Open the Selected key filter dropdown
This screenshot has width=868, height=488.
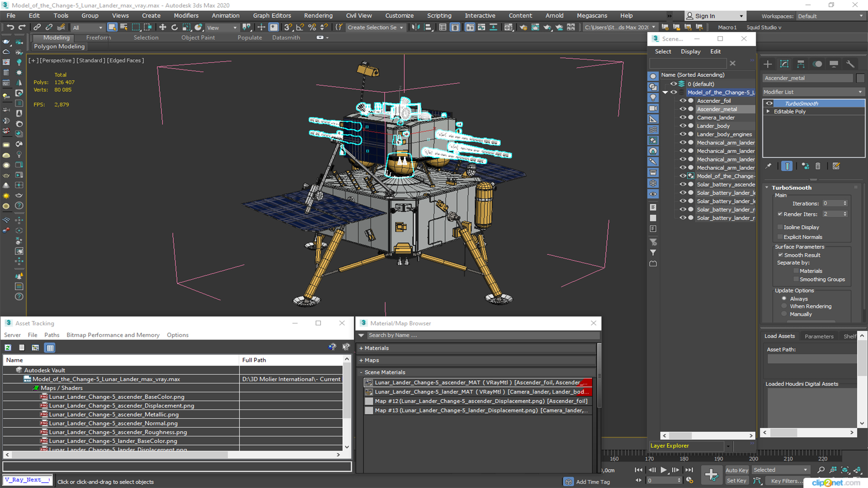pyautogui.click(x=780, y=470)
